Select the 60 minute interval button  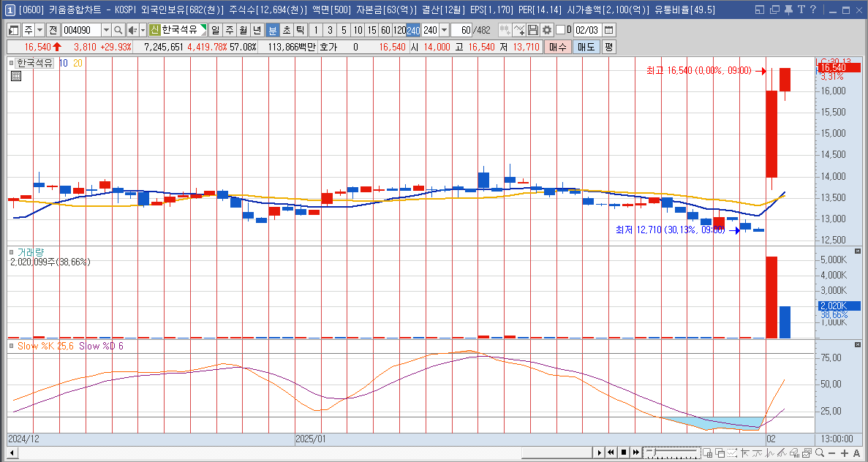tap(385, 30)
